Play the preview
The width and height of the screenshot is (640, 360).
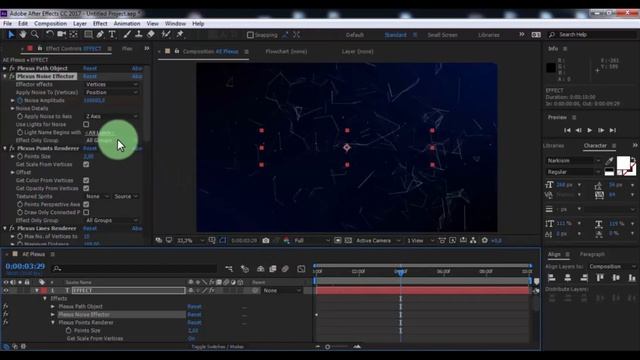pos(590,130)
